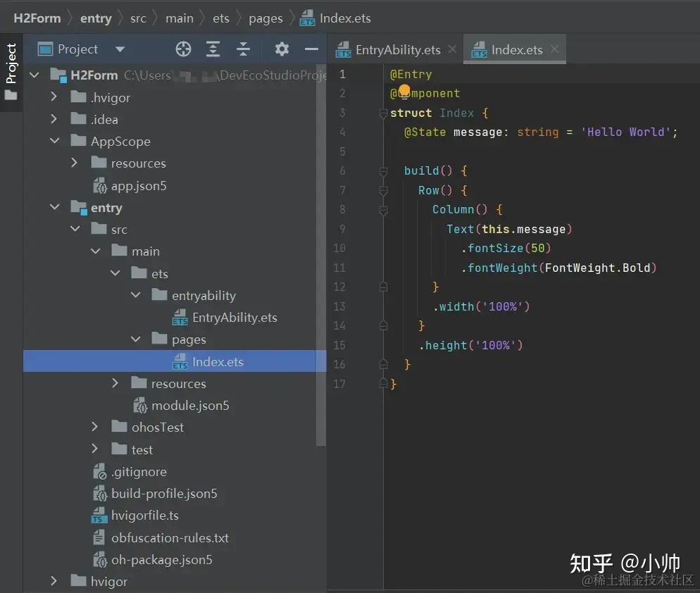The image size is (700, 593).
Task: Click pages in the breadcrumb navigation bar
Action: 265,18
